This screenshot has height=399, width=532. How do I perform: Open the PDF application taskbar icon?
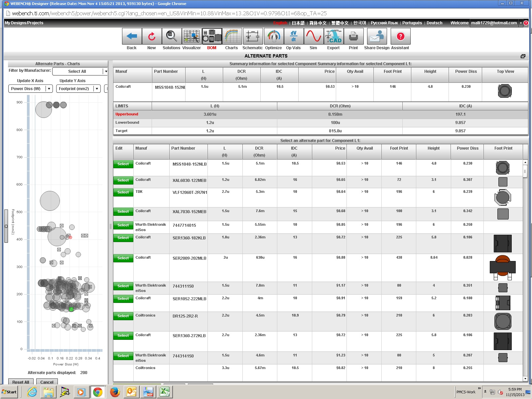coord(148,392)
